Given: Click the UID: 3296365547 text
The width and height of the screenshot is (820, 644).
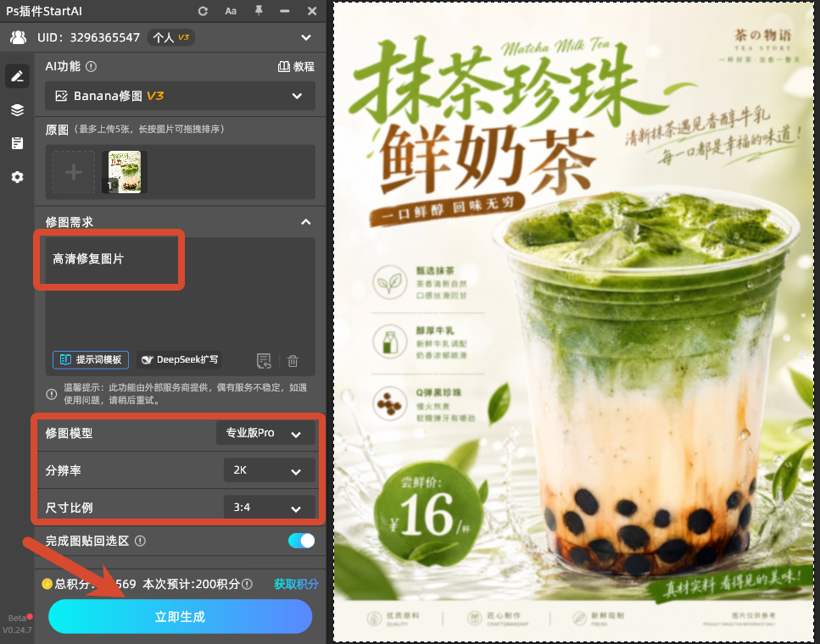Looking at the screenshot, I should [x=88, y=37].
